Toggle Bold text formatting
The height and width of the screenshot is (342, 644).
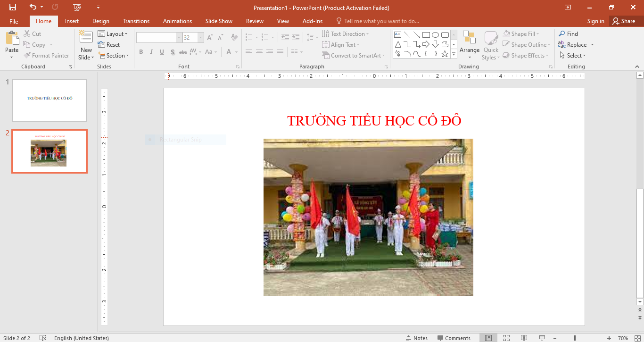(x=141, y=52)
